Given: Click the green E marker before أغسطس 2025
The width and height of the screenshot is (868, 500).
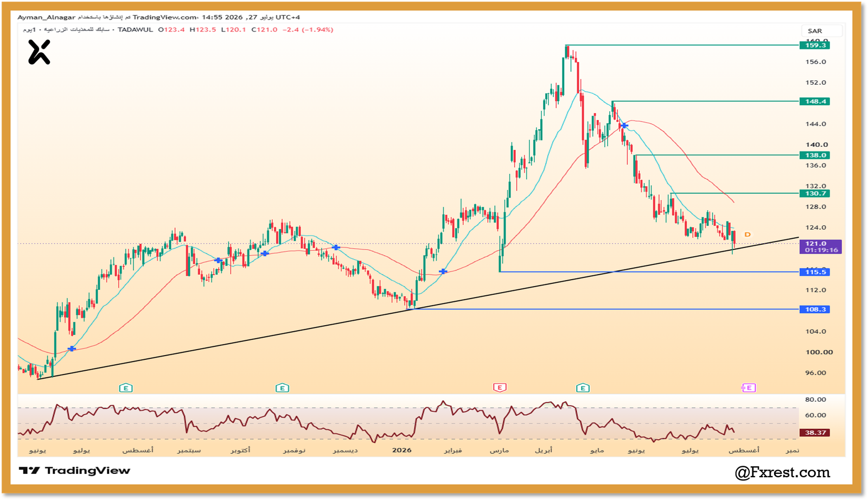Looking at the screenshot, I should click(x=126, y=388).
